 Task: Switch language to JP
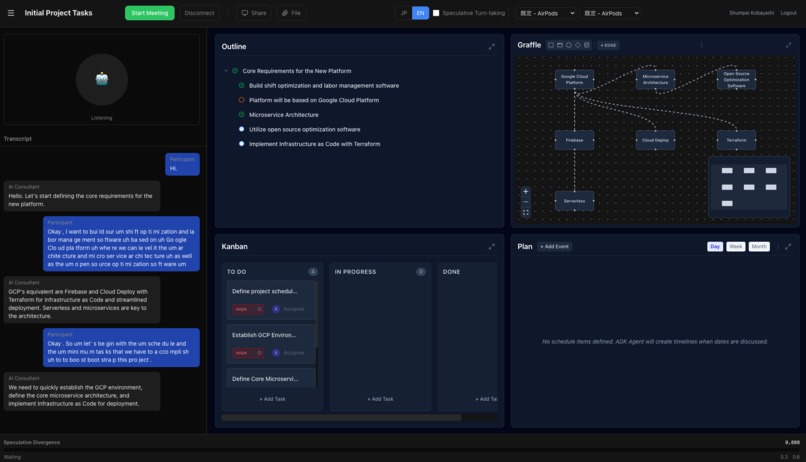click(404, 13)
